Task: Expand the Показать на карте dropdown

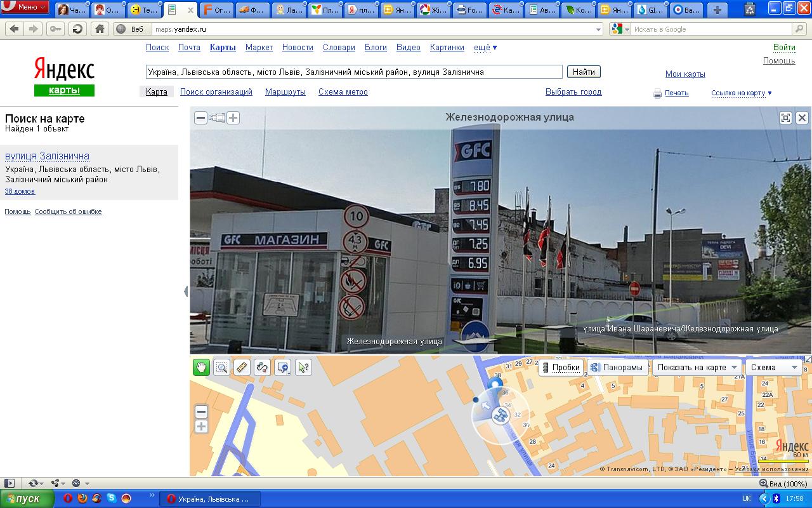Action: (697, 368)
